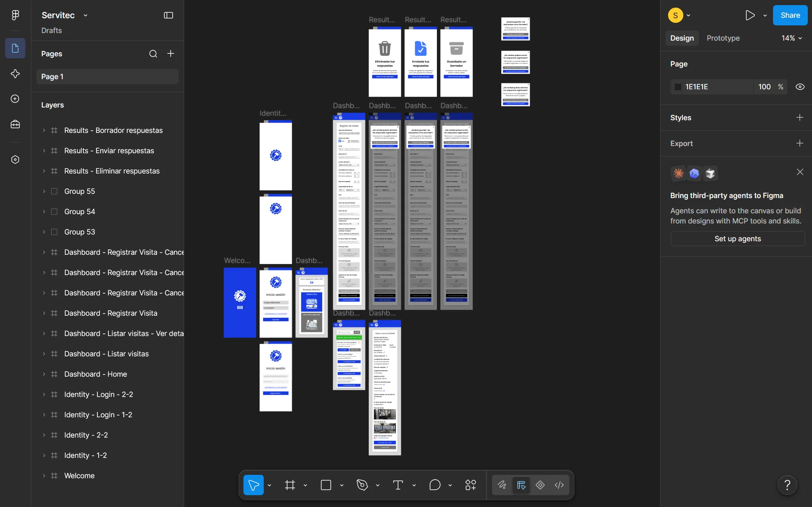Select Identity - 1-2 layer
812x507 pixels.
pyautogui.click(x=86, y=455)
